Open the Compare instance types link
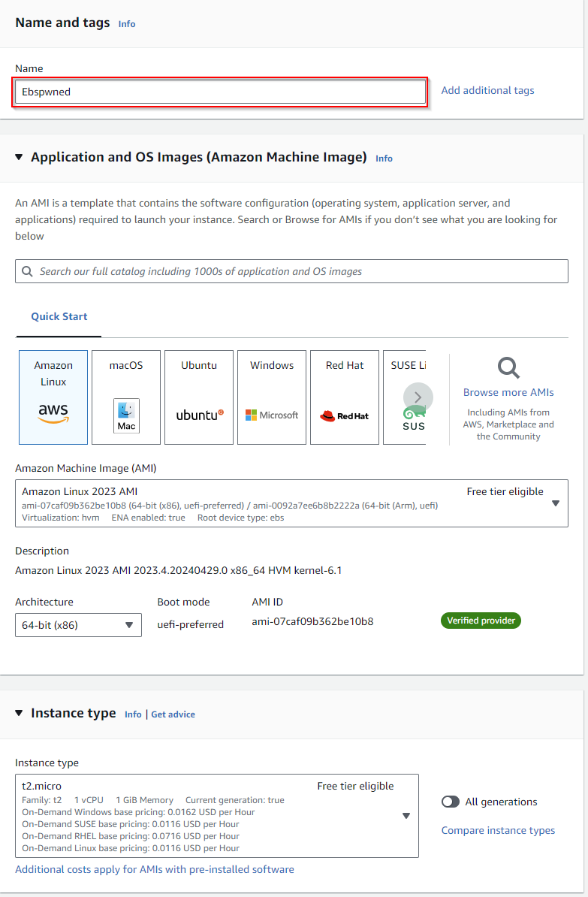This screenshot has height=897, width=588. [498, 830]
